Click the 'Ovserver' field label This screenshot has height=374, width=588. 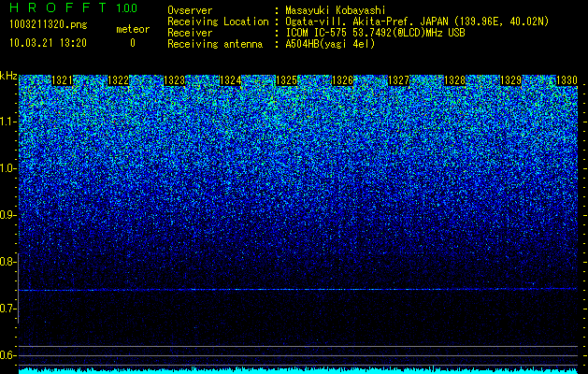[190, 10]
